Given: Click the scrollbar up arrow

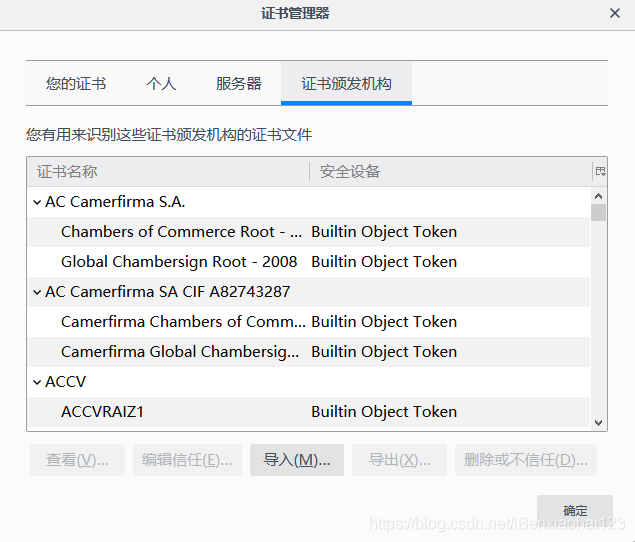Looking at the screenshot, I should (598, 196).
